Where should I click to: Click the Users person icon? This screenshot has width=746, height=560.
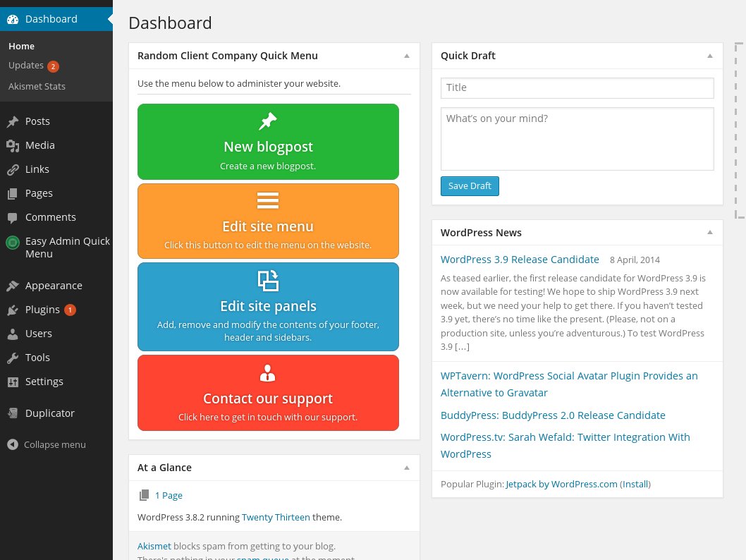(13, 334)
